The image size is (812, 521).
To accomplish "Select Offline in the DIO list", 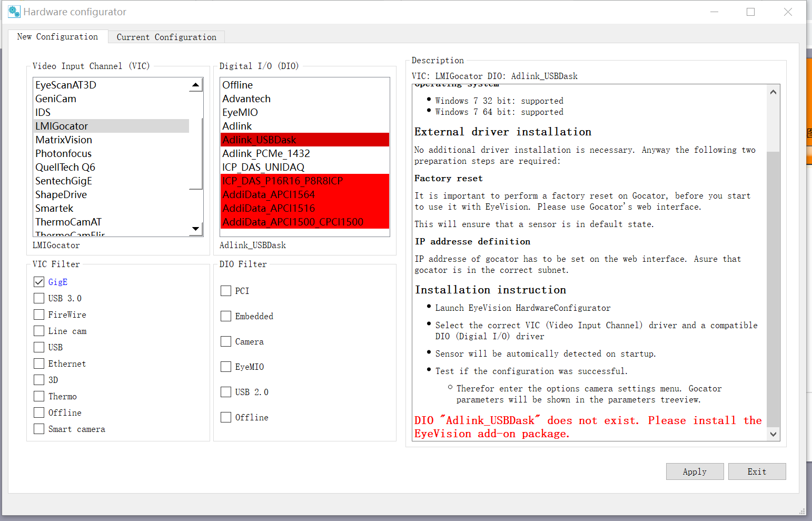I will pos(305,85).
